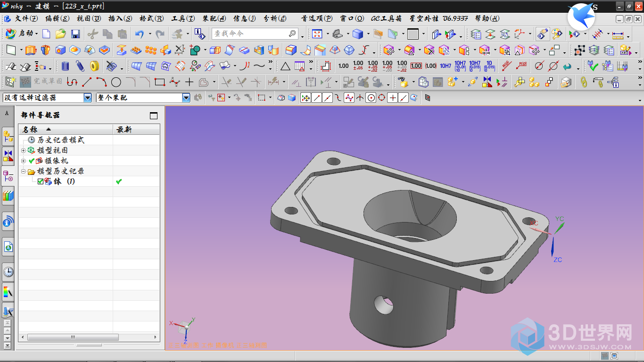Create a new file with the New icon
This screenshot has width=644, height=362.
[46, 34]
